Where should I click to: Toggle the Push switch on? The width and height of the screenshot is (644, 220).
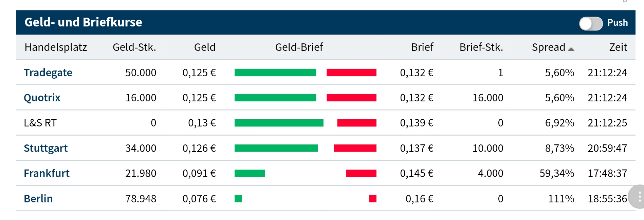(590, 23)
